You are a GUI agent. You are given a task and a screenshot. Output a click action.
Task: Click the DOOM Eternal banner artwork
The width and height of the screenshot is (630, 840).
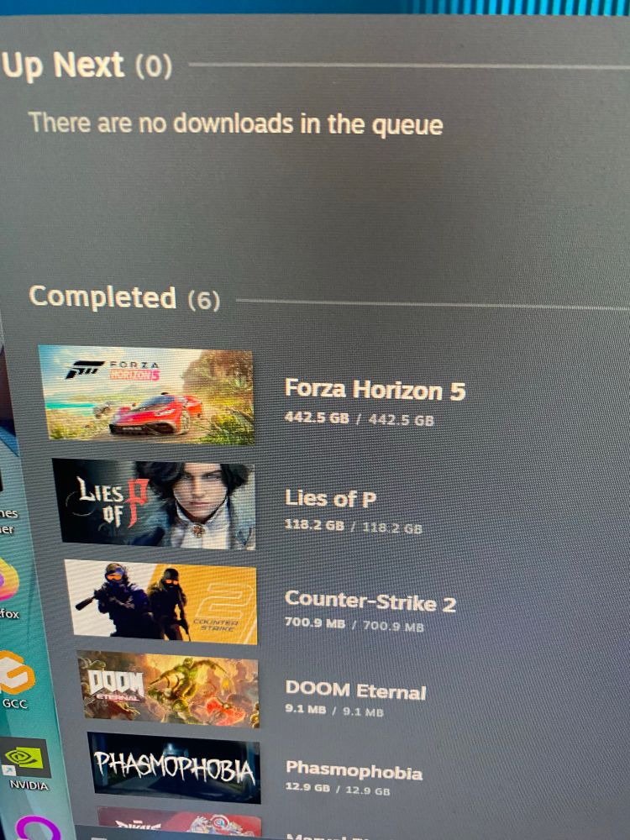point(168,689)
